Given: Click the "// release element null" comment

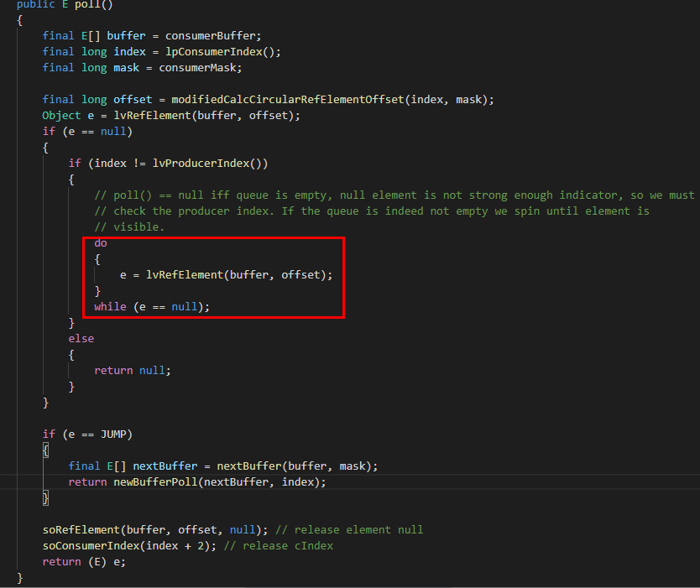Looking at the screenshot, I should click(x=349, y=530).
